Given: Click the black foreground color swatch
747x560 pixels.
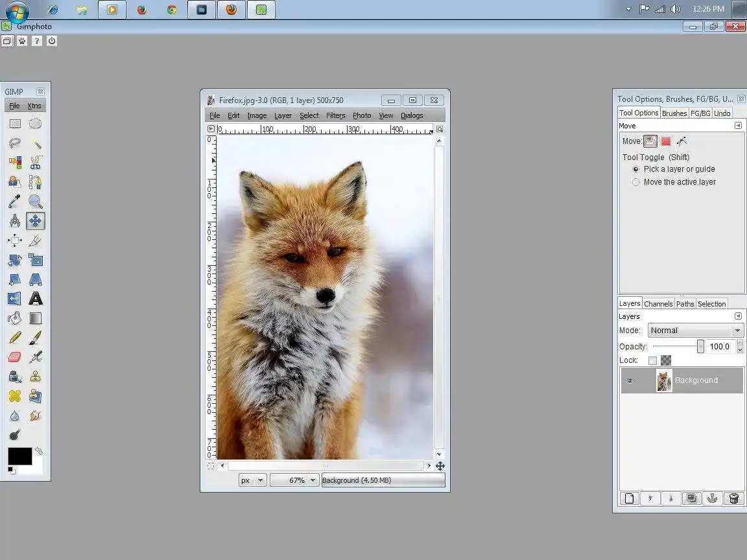Looking at the screenshot, I should [19, 456].
